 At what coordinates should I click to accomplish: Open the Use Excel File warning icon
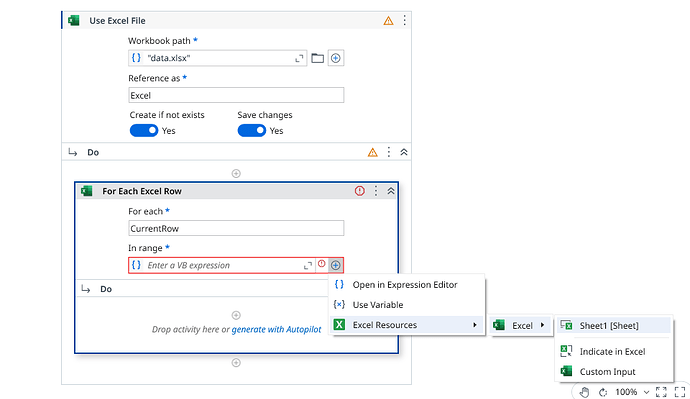[388, 21]
